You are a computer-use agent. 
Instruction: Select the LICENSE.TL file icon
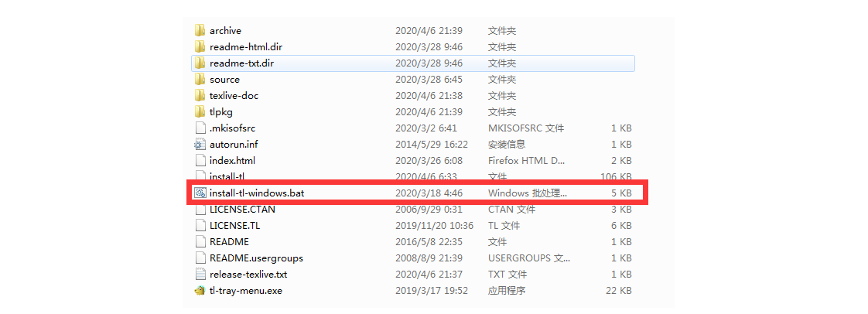tap(200, 225)
